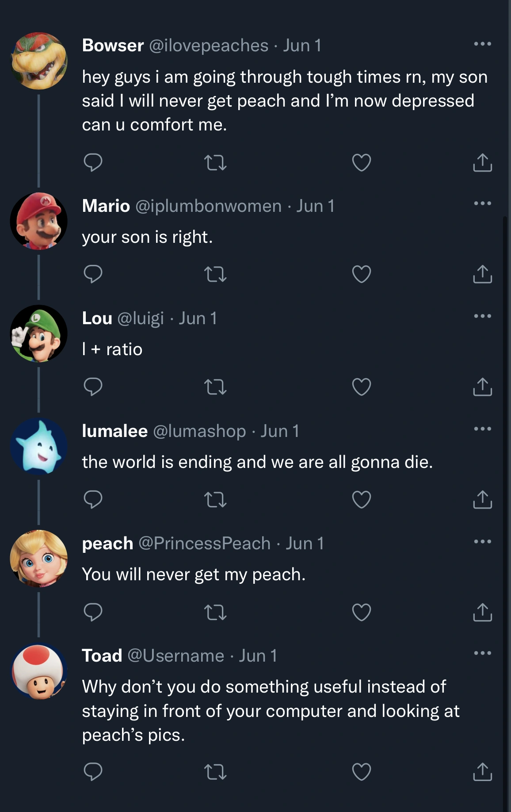Screen dimensions: 511x812
Task: Open Mario's profile picture
Action: 39,221
